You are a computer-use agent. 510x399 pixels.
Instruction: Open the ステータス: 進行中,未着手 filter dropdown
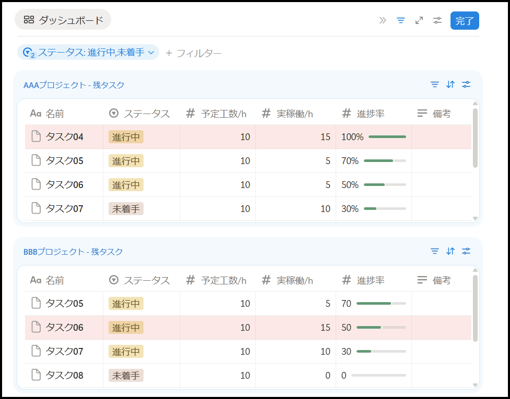click(88, 52)
